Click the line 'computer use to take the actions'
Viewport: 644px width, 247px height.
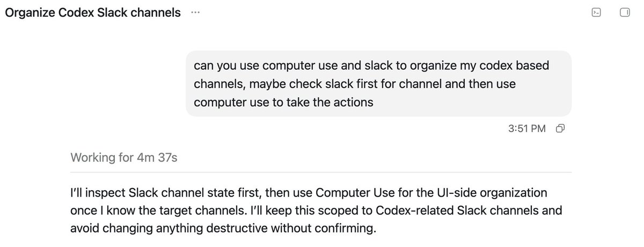coord(283,101)
